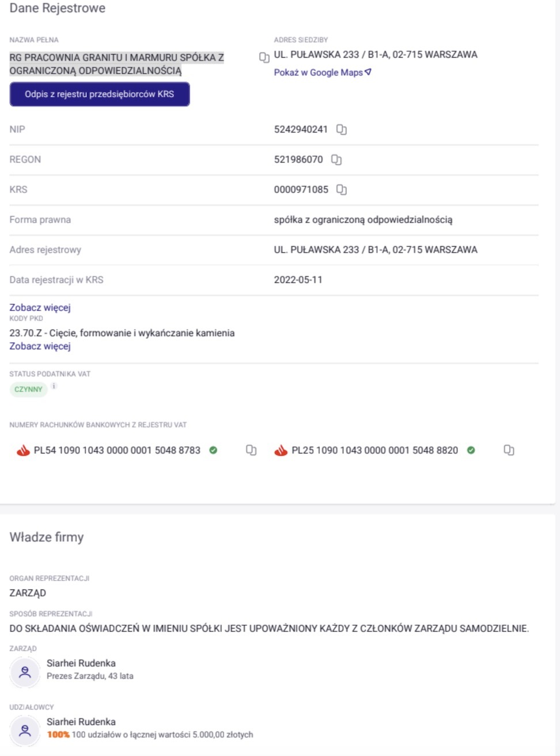Viewport: 560px width, 756px height.
Task: Open Odpis z rejestru przedsiębiorców KRS
Action: pos(99,94)
